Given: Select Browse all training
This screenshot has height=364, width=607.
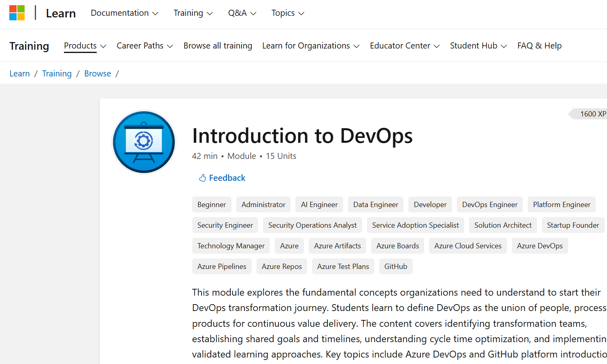Looking at the screenshot, I should 218,46.
